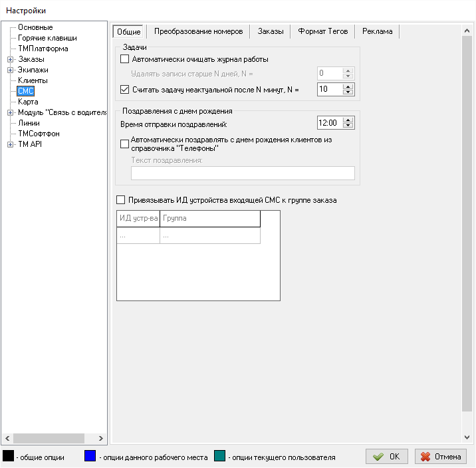
Task: Increase the N minutes value with up arrow
Action: point(349,86)
